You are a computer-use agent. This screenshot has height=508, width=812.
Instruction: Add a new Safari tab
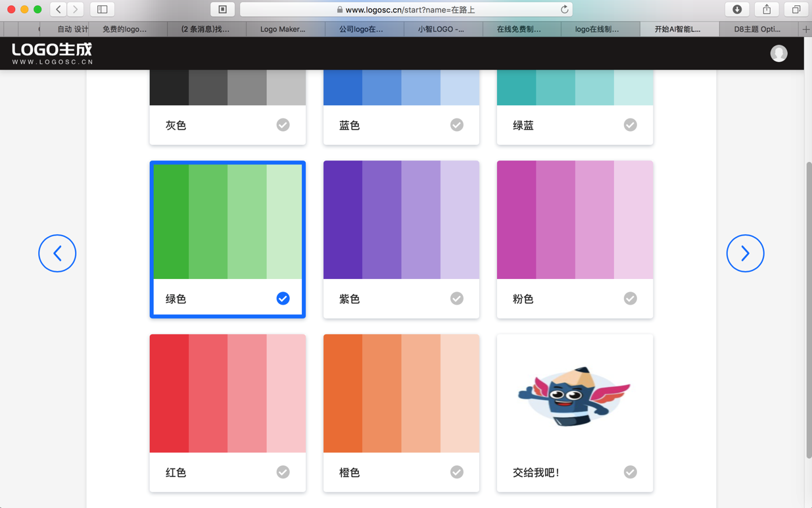click(x=806, y=29)
